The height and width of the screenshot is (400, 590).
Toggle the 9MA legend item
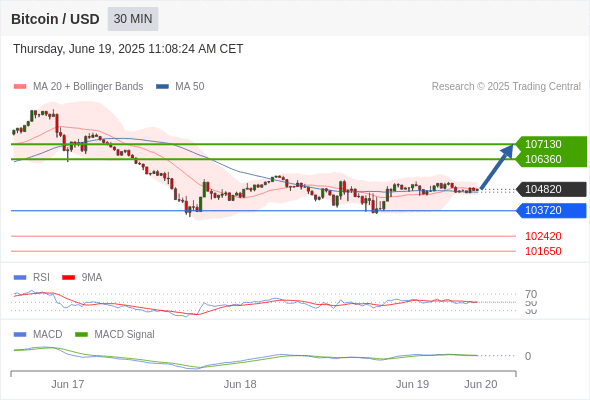coord(82,277)
